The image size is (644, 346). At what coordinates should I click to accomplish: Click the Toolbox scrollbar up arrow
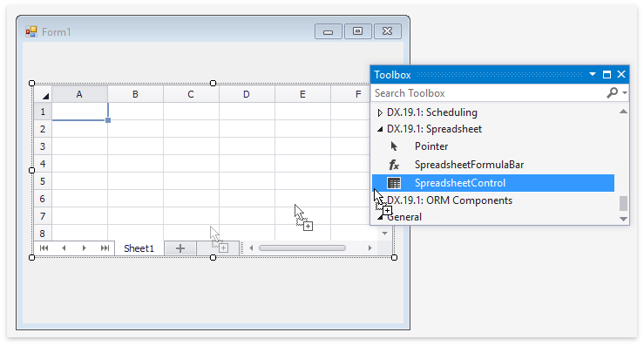click(623, 112)
